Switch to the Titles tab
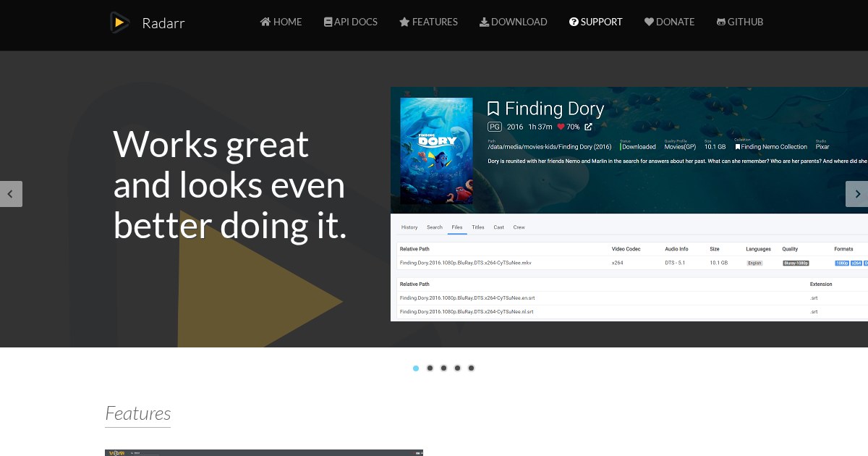This screenshot has height=456, width=868. tap(478, 227)
